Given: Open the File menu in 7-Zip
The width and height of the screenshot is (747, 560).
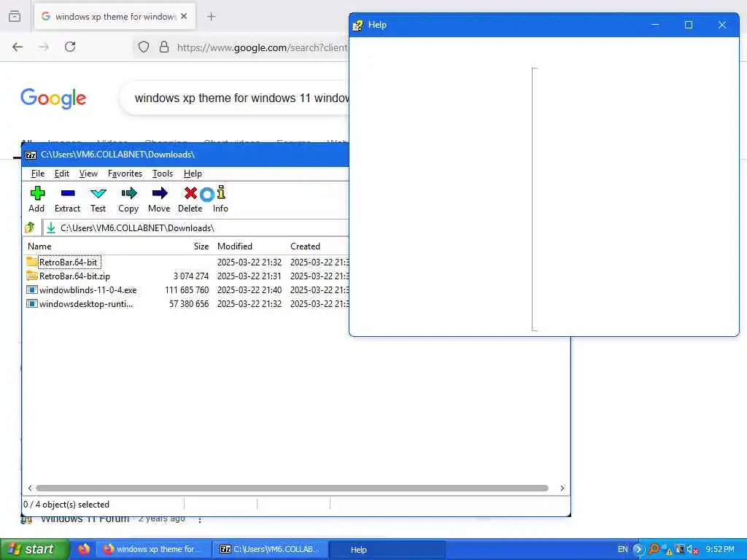Looking at the screenshot, I should [x=38, y=174].
